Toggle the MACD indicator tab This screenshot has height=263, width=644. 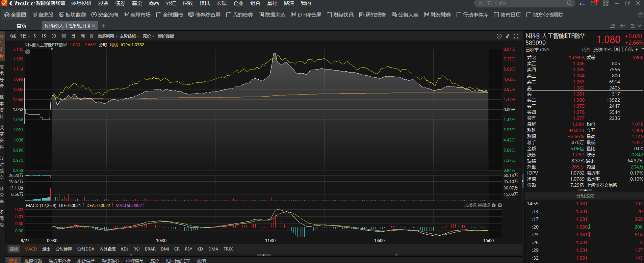coord(30,249)
